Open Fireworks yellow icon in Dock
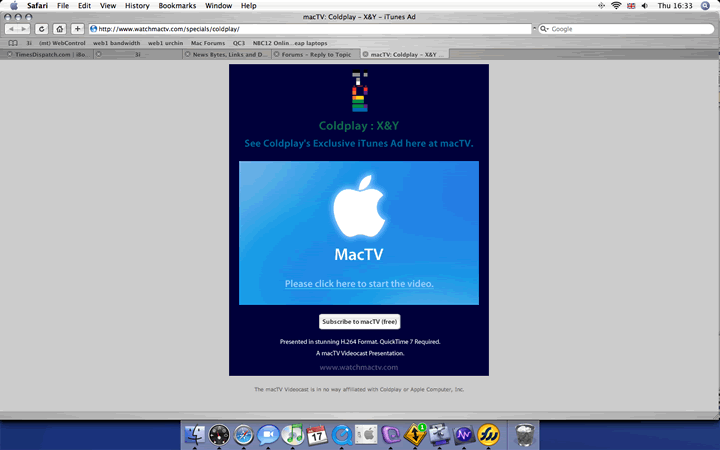 pos(488,434)
